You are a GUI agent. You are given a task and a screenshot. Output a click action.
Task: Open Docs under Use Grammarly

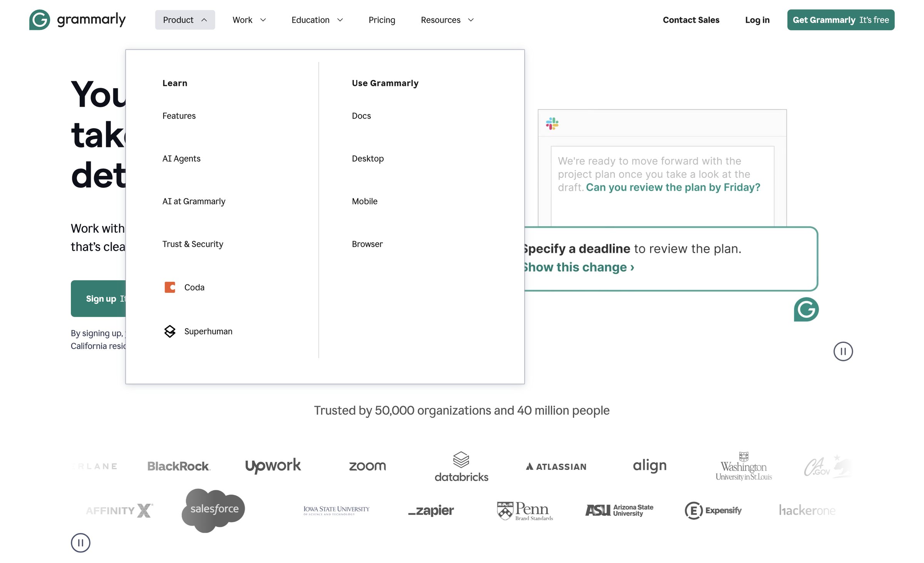(x=361, y=116)
